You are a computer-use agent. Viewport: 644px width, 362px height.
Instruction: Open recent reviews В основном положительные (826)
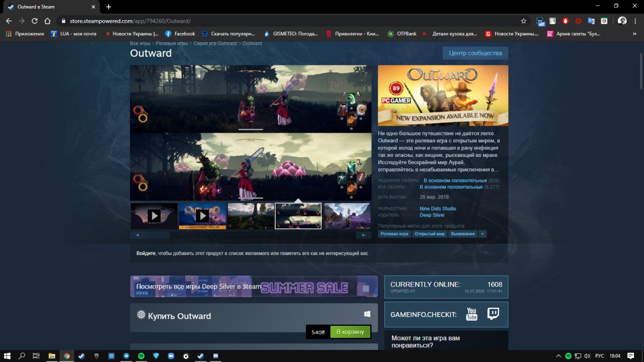[455, 180]
